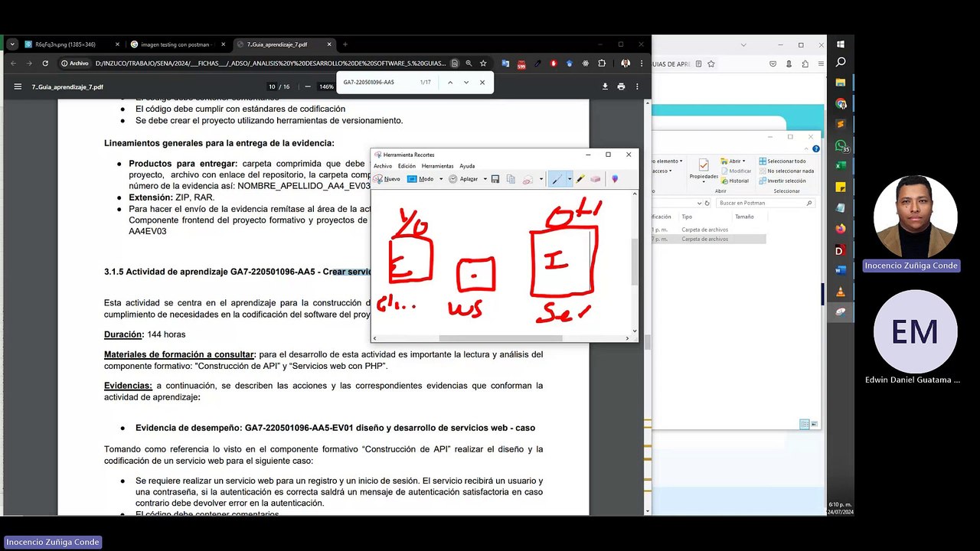
Task: Click Historial in File Explorer ribbon
Action: (x=734, y=181)
